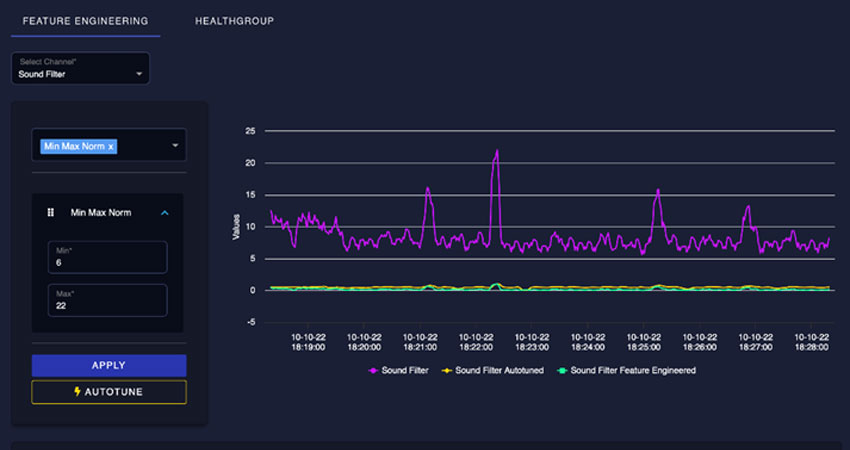The width and height of the screenshot is (850, 450).
Task: Click the 18:22:00 time axis label
Action: 476,342
